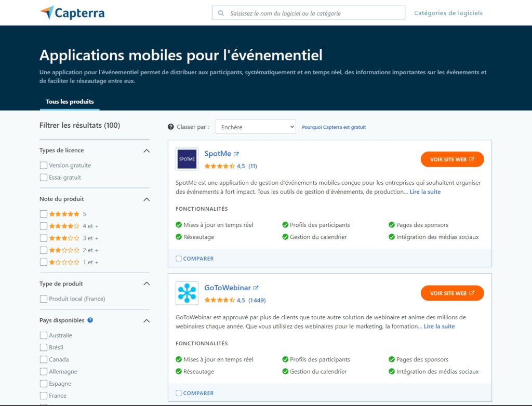532x406 pixels.
Task: Tick the 3 et + rating checkbox
Action: click(44, 238)
